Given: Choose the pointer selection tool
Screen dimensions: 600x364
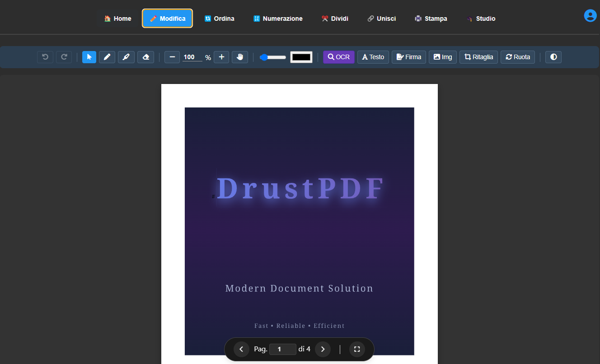Looking at the screenshot, I should pyautogui.click(x=89, y=57).
